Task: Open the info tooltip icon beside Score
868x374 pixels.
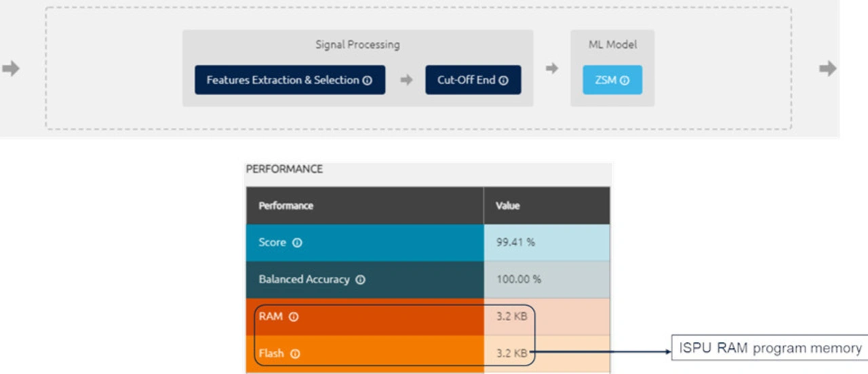Action: click(297, 243)
